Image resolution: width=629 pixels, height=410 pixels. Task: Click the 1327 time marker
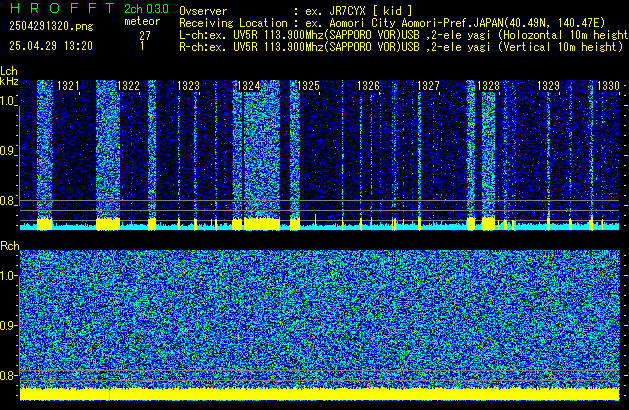(x=428, y=86)
